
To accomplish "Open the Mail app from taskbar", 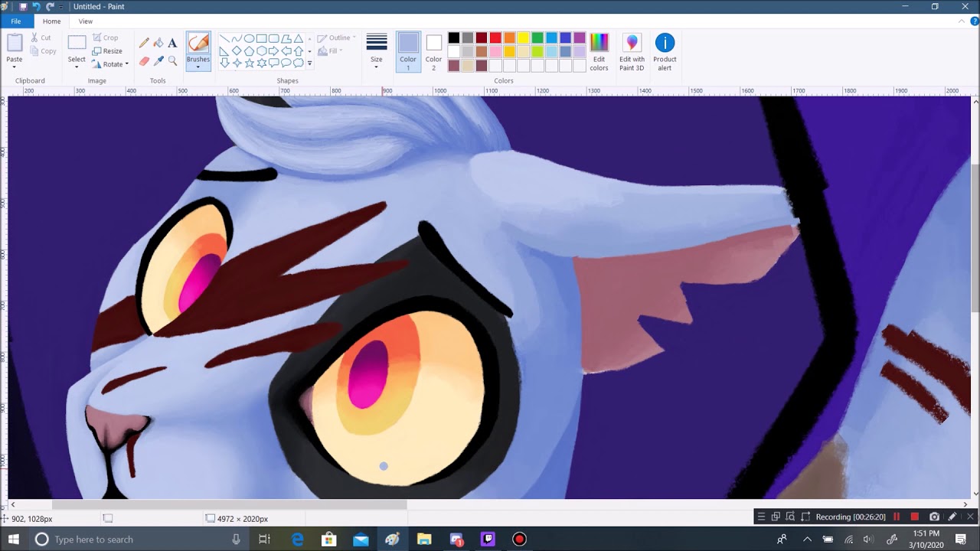I will click(361, 540).
